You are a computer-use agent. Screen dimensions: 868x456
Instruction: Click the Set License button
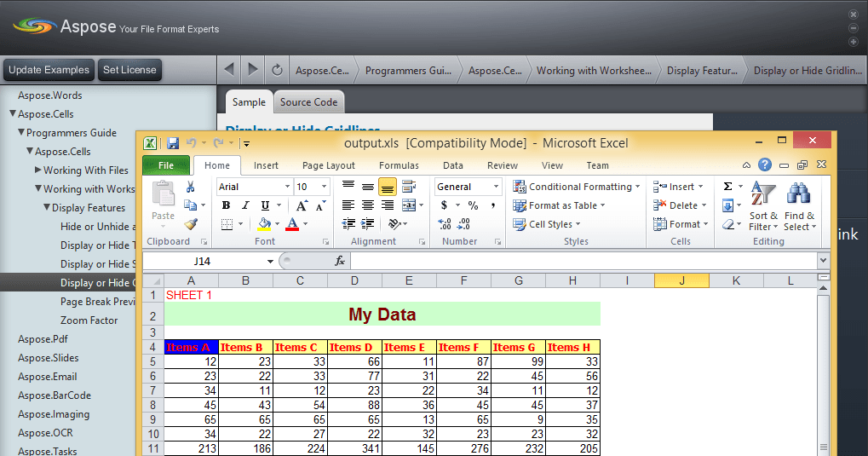pyautogui.click(x=129, y=70)
